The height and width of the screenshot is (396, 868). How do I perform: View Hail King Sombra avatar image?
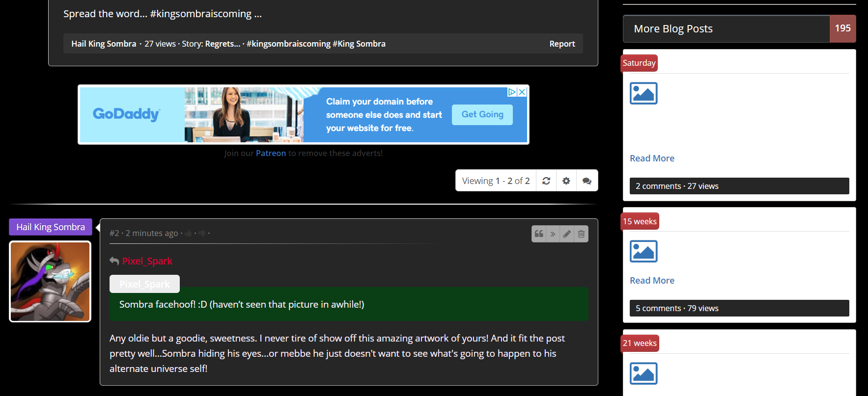50,281
